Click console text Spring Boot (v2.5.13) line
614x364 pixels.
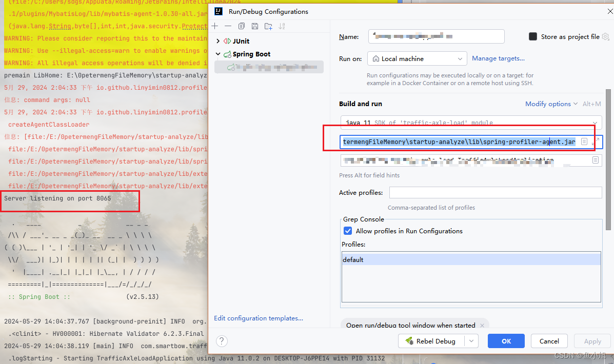[x=84, y=297]
